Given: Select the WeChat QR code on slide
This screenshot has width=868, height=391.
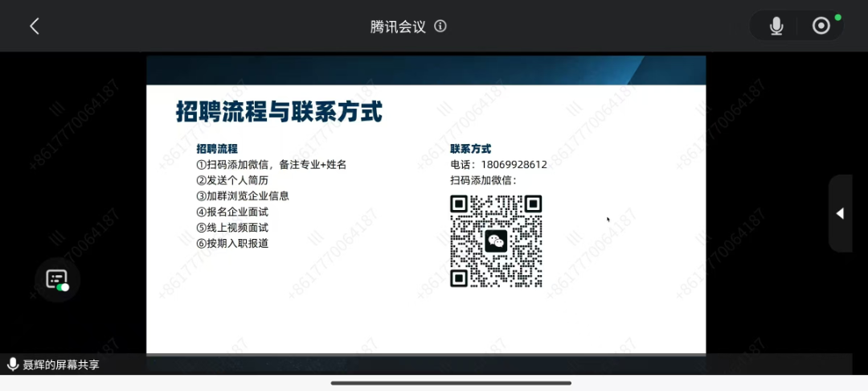Looking at the screenshot, I should [x=496, y=241].
